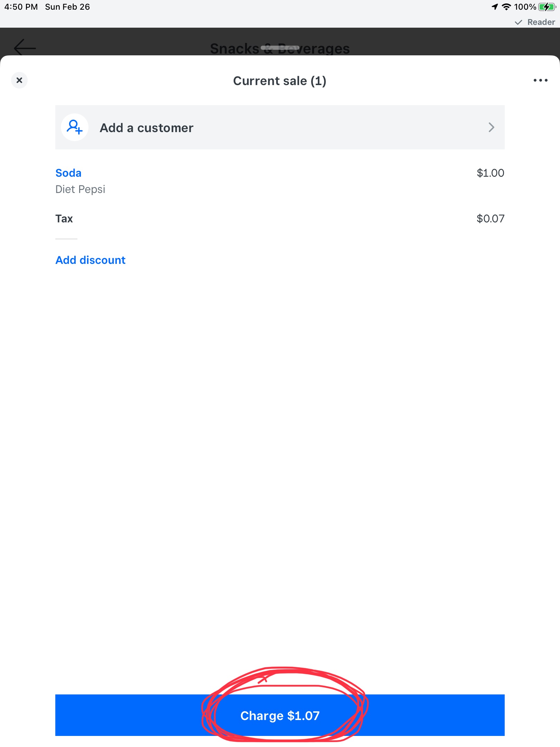The width and height of the screenshot is (560, 747).
Task: Select the Add a customer label
Action: (147, 128)
